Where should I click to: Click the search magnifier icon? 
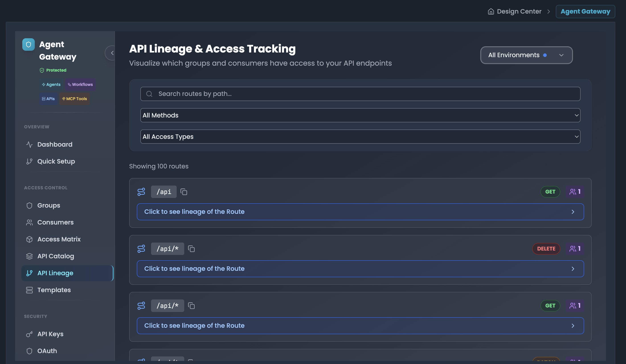149,94
